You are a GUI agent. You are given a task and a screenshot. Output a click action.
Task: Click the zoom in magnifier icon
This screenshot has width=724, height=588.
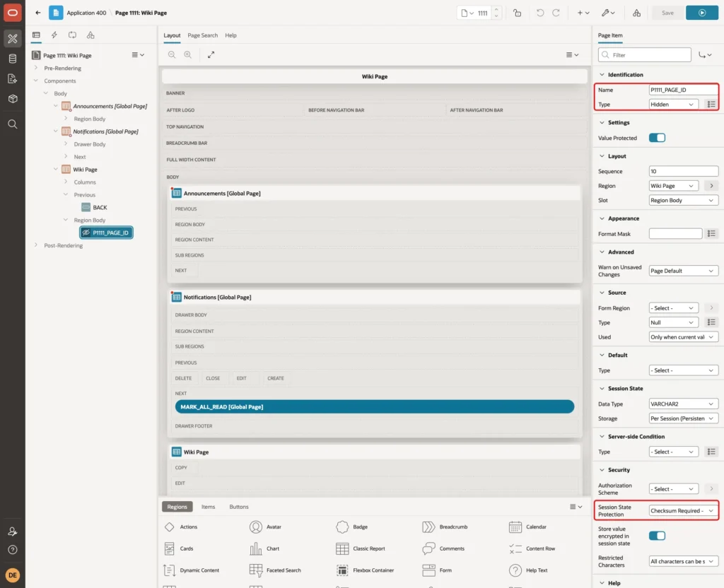[188, 54]
